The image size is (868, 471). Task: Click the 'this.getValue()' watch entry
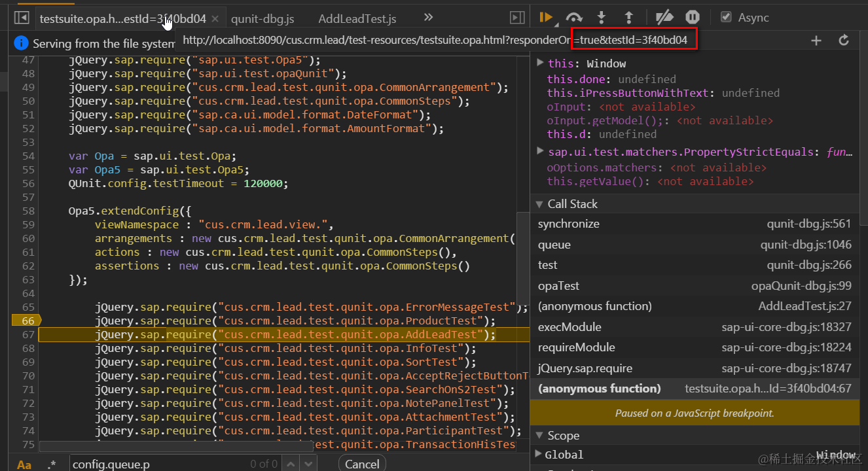tap(650, 181)
